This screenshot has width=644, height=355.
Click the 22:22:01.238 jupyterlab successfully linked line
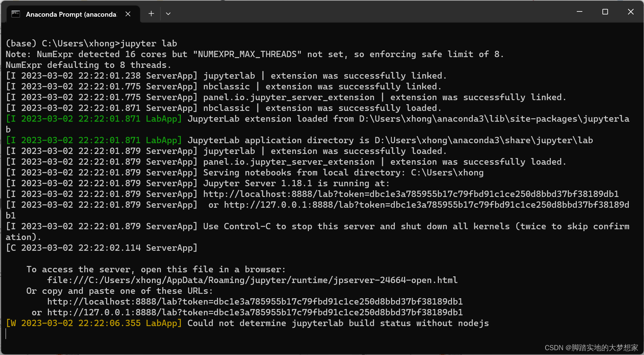[x=226, y=76]
